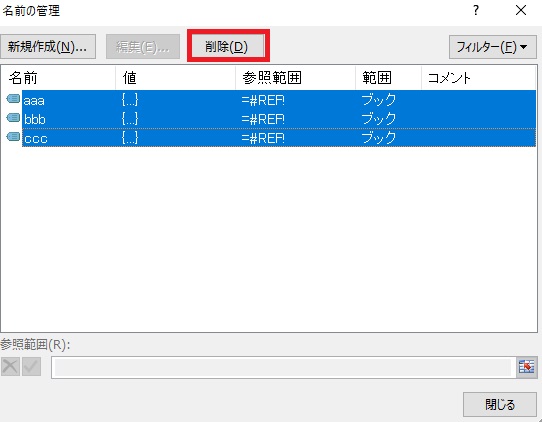
Task: Sort by the 範囲 column header
Action: [389, 78]
